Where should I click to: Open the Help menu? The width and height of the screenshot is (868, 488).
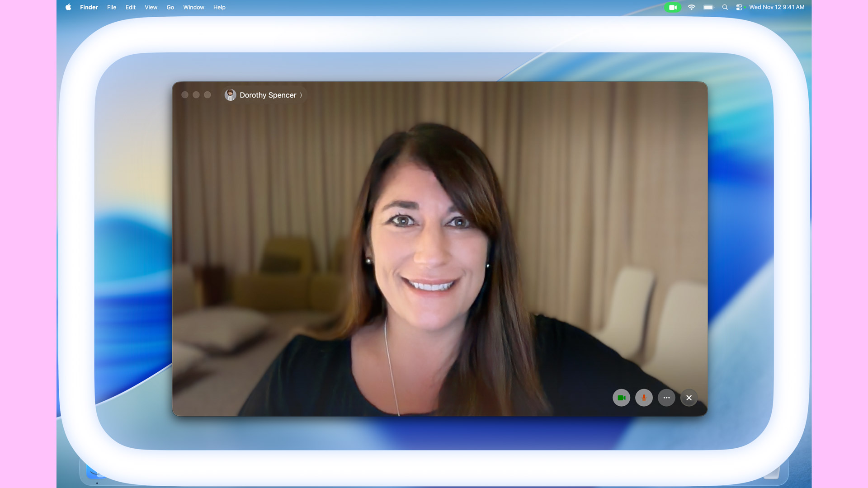pyautogui.click(x=219, y=7)
